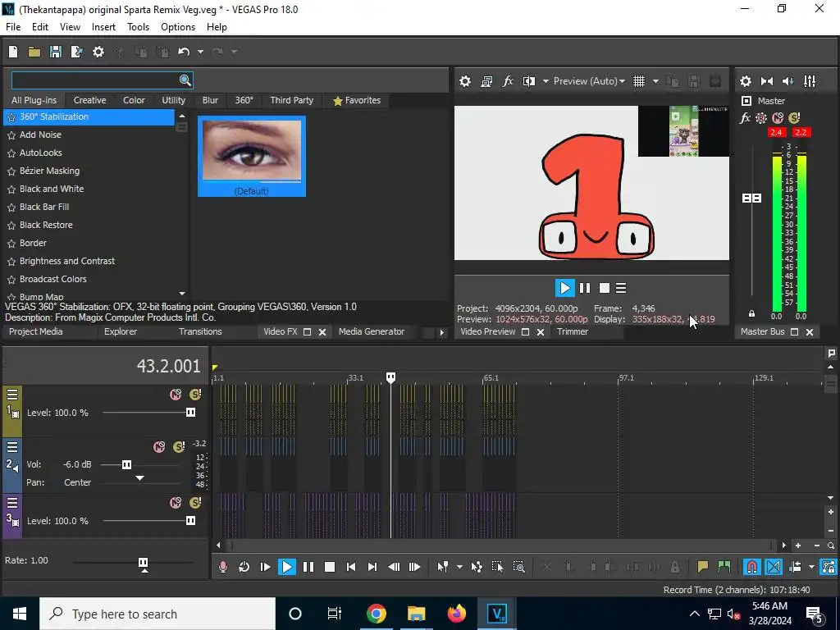Click the Master fader lock icon
This screenshot has width=840, height=630.
point(751,314)
